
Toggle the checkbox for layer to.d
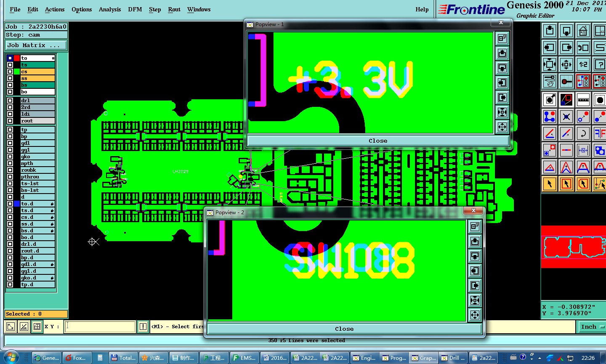click(10, 204)
